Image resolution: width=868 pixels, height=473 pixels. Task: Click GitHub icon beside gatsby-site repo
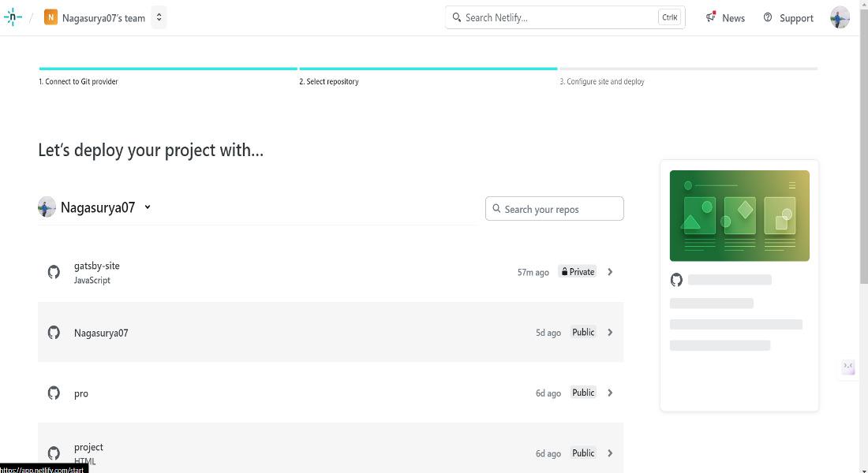tap(54, 272)
